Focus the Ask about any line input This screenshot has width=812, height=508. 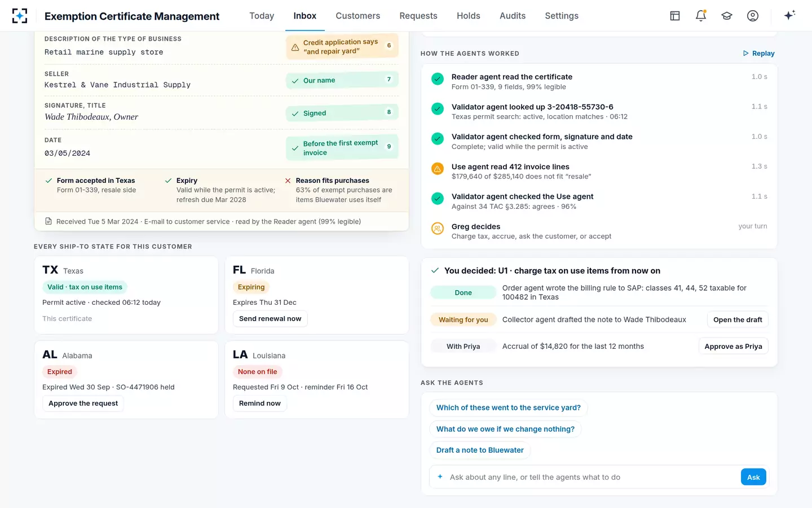point(592,477)
